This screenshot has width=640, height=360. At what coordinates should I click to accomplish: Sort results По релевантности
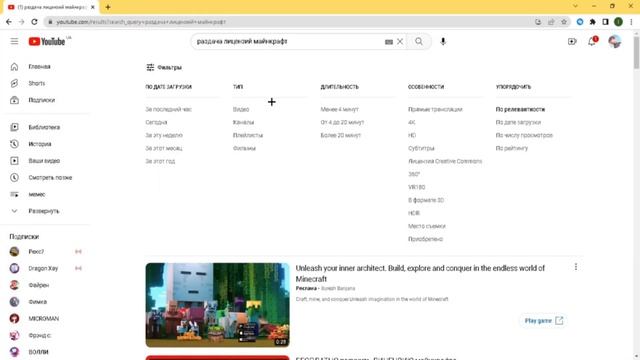pyautogui.click(x=520, y=109)
